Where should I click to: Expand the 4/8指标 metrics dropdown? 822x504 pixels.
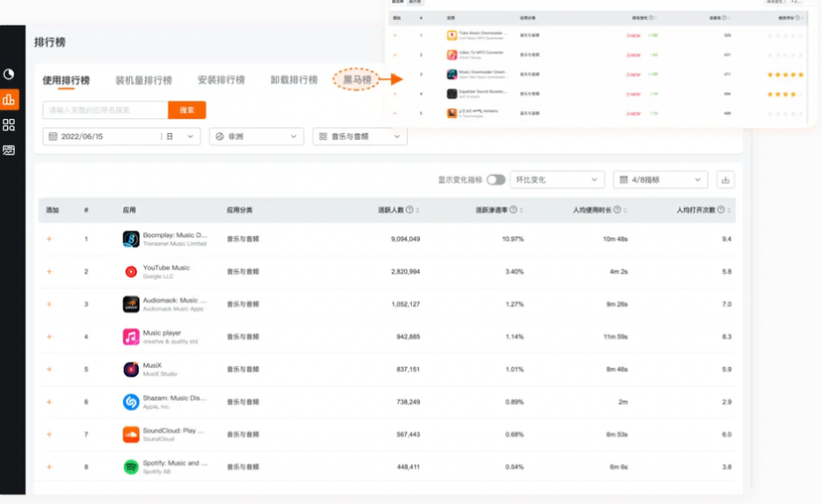click(x=660, y=180)
